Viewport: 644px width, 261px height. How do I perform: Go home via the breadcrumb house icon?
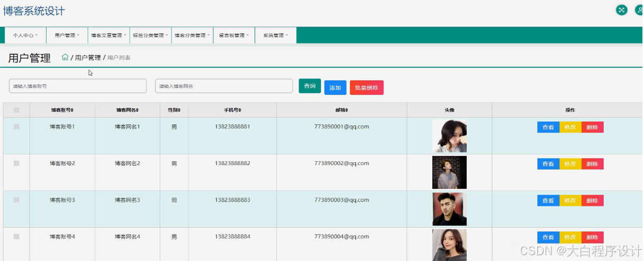(65, 57)
